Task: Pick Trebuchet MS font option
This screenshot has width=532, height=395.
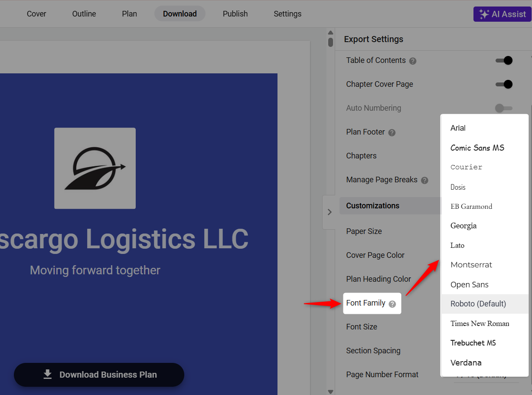Action: pyautogui.click(x=484, y=343)
